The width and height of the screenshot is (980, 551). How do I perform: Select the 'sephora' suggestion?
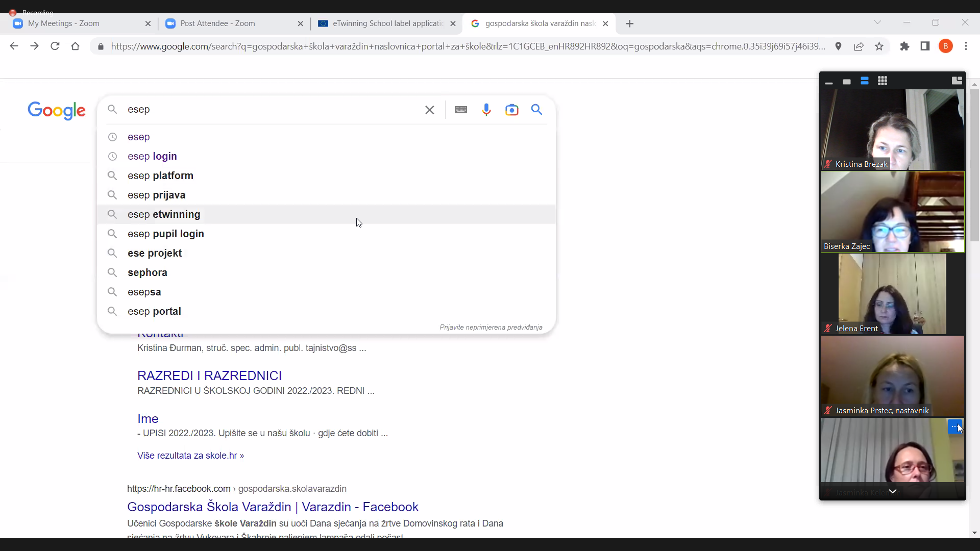pyautogui.click(x=326, y=272)
